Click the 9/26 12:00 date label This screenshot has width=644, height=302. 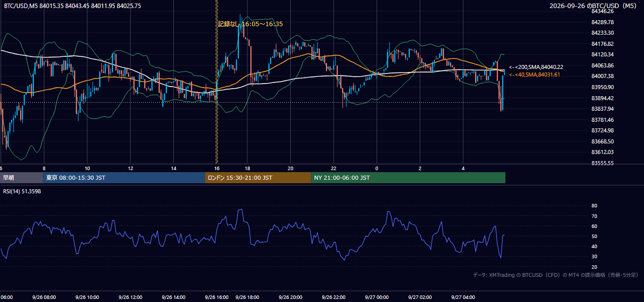tap(131, 297)
